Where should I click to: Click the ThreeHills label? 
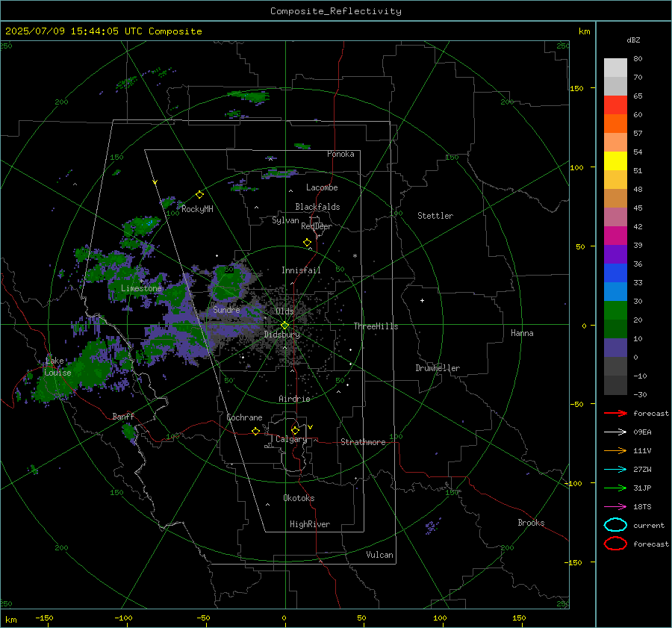[x=376, y=326]
